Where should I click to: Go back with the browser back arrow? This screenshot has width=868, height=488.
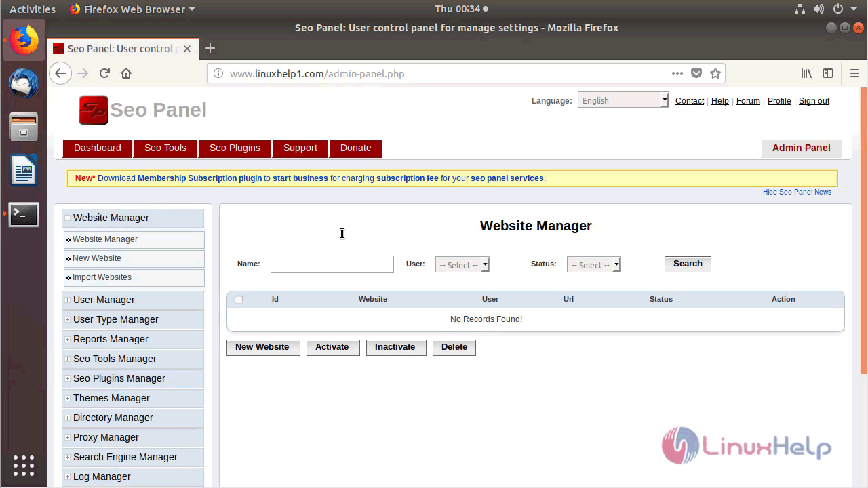point(60,73)
